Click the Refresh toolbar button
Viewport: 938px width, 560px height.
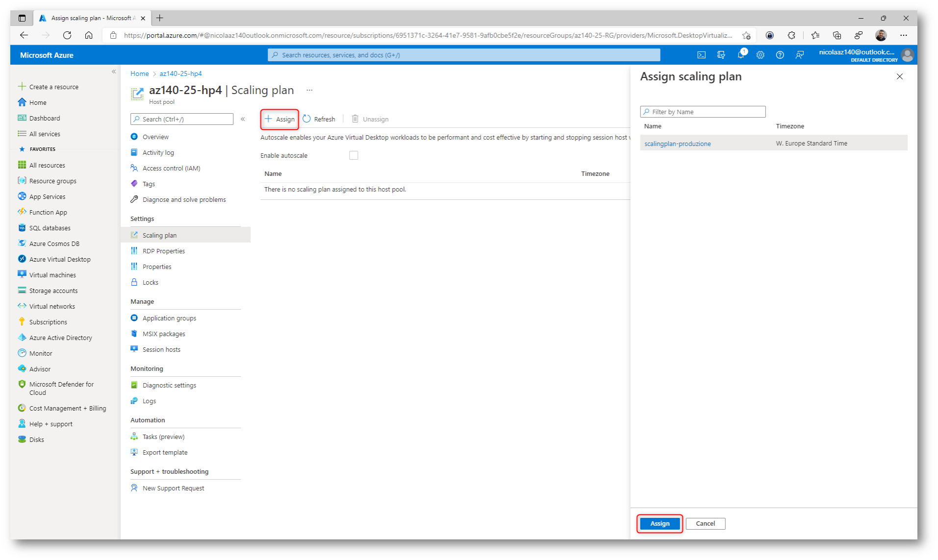pyautogui.click(x=319, y=119)
